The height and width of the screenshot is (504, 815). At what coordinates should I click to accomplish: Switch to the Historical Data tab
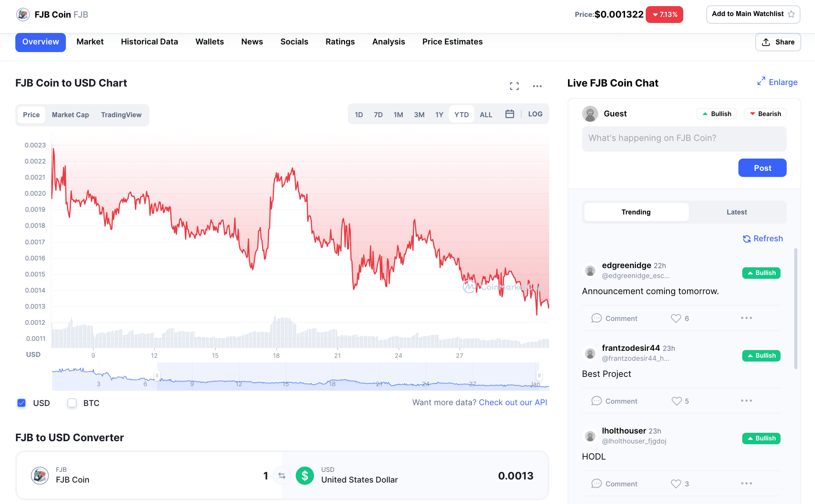coord(149,42)
